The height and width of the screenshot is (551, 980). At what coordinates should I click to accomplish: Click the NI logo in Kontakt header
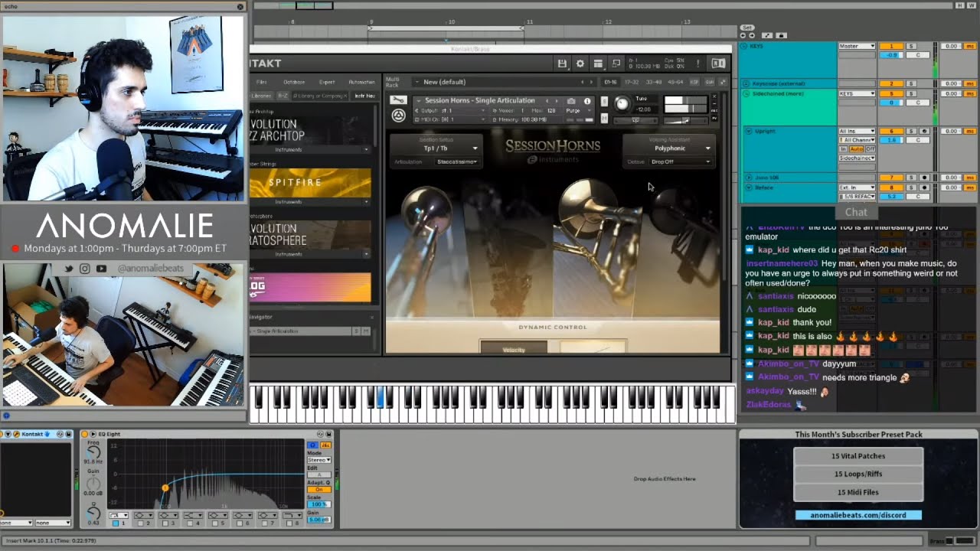(718, 64)
